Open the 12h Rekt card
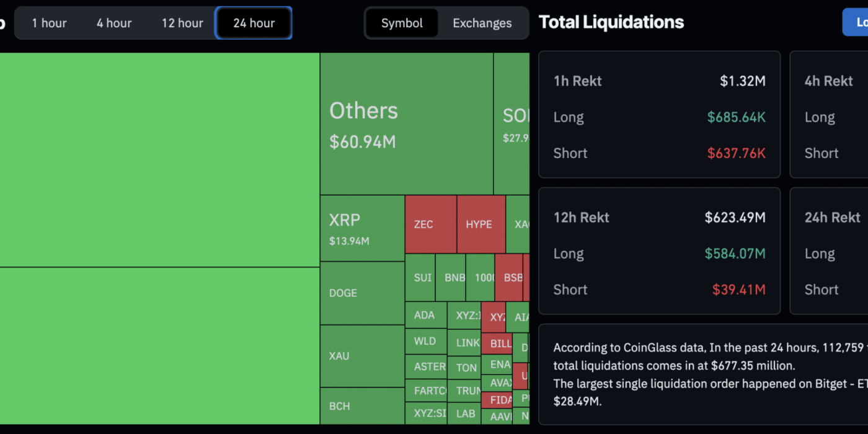Screen dimensions: 868x434 660,251
